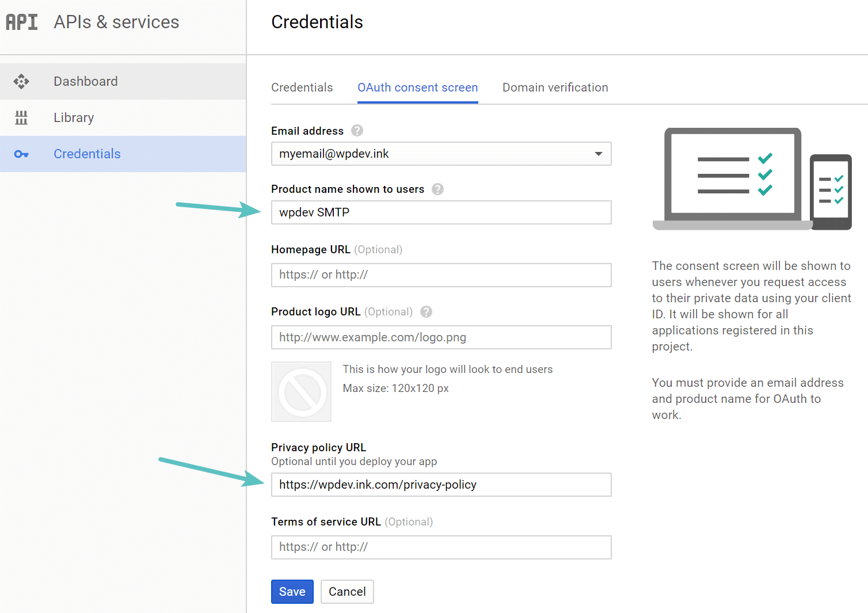Open help tooltip next to Email address
Image resolution: width=868 pixels, height=613 pixels.
tap(357, 131)
